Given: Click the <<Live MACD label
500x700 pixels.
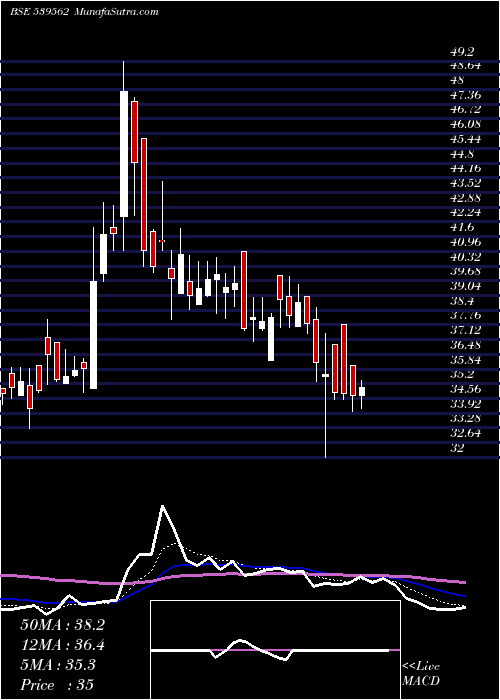Looking at the screenshot, I should click(421, 674).
